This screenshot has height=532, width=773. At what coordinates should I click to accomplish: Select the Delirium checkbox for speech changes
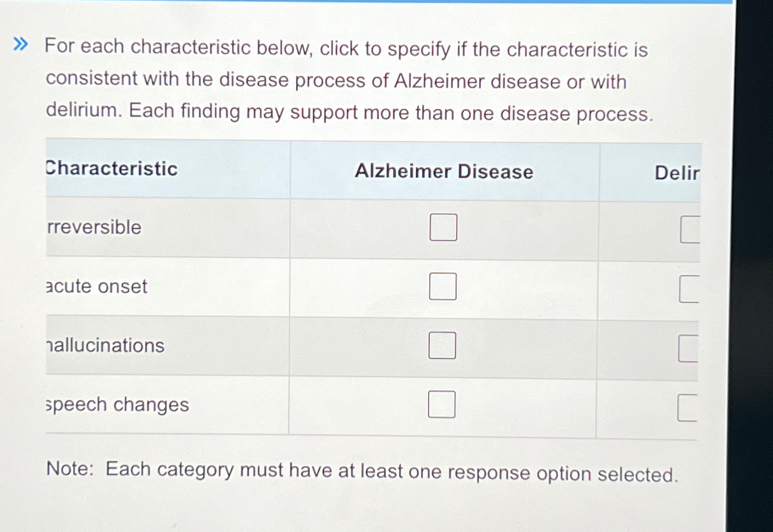tap(690, 404)
